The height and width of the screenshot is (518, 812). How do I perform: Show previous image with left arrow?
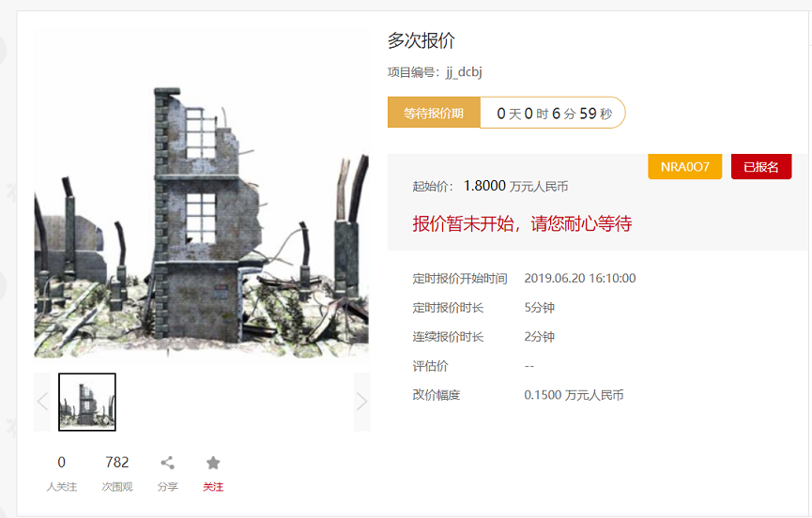42,402
